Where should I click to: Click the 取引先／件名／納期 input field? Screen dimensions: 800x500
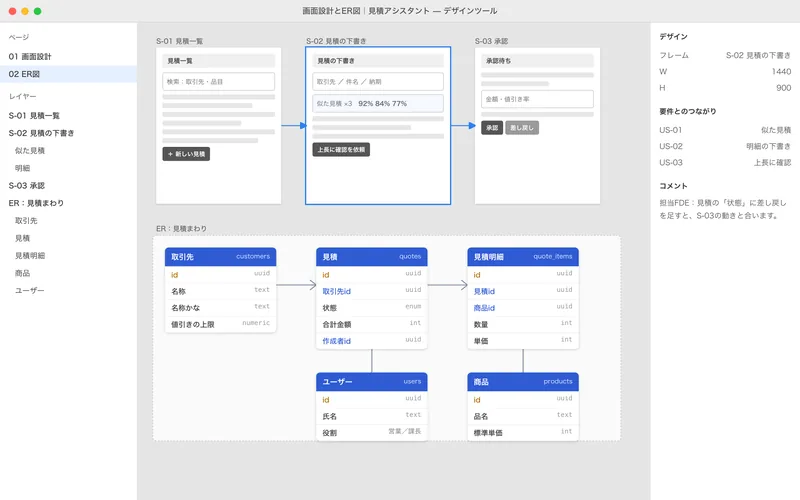click(x=378, y=82)
